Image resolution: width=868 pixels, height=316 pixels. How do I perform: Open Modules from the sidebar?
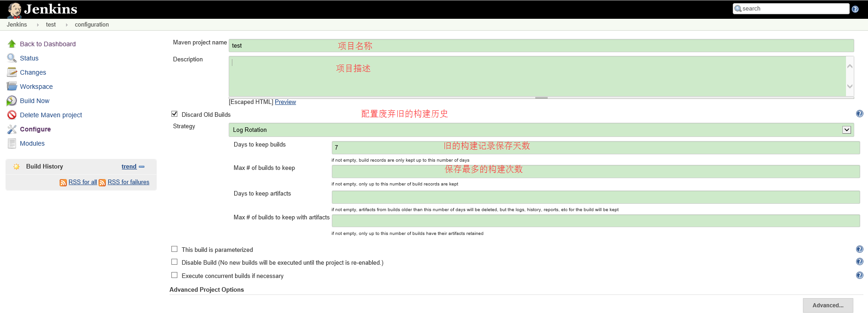tap(32, 143)
